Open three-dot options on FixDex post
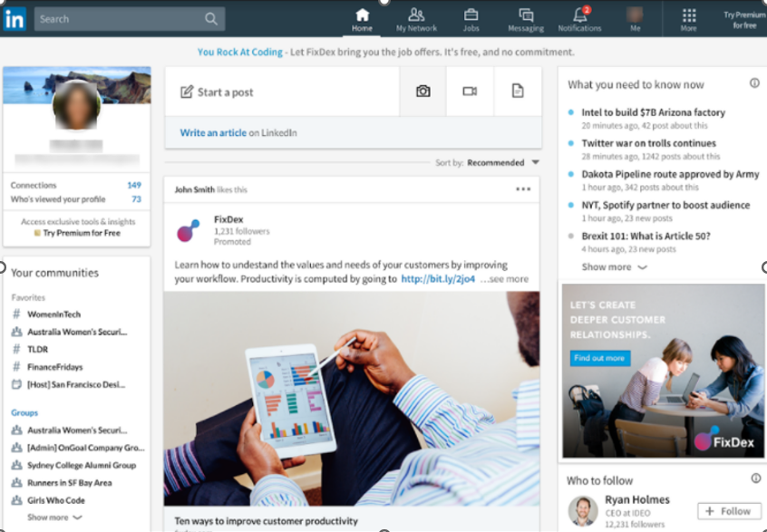Viewport: 767px width, 532px height. pos(523,189)
